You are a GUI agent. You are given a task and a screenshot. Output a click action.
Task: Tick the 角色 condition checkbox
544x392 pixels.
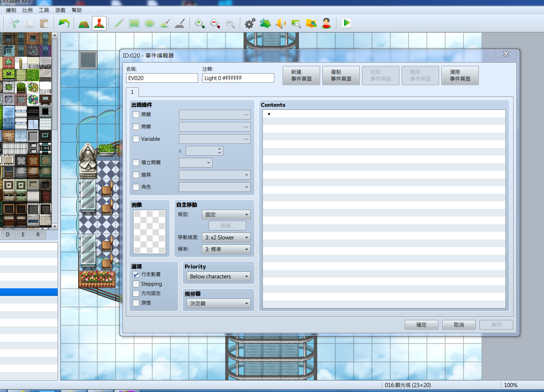pyautogui.click(x=136, y=187)
